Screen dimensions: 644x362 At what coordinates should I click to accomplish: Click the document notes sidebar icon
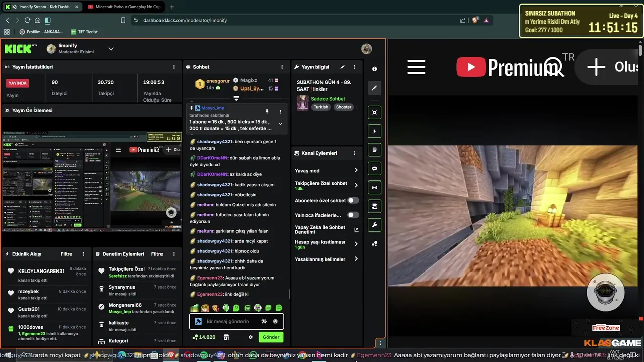click(x=374, y=150)
